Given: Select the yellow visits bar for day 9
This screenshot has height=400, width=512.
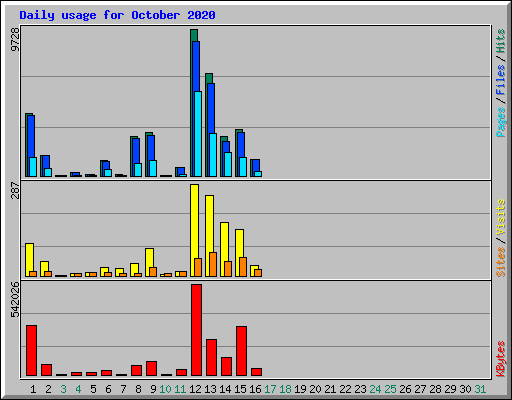Looking at the screenshot, I should tap(150, 262).
